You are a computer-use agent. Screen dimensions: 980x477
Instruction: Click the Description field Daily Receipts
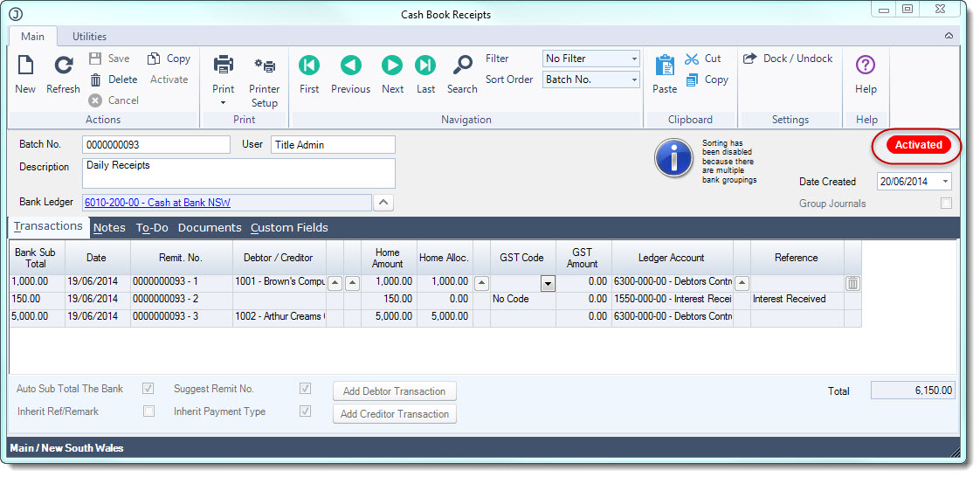238,173
